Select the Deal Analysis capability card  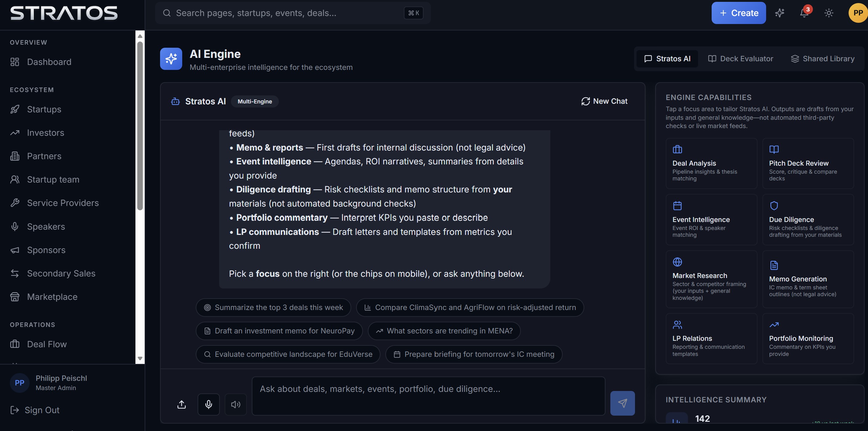tap(711, 163)
